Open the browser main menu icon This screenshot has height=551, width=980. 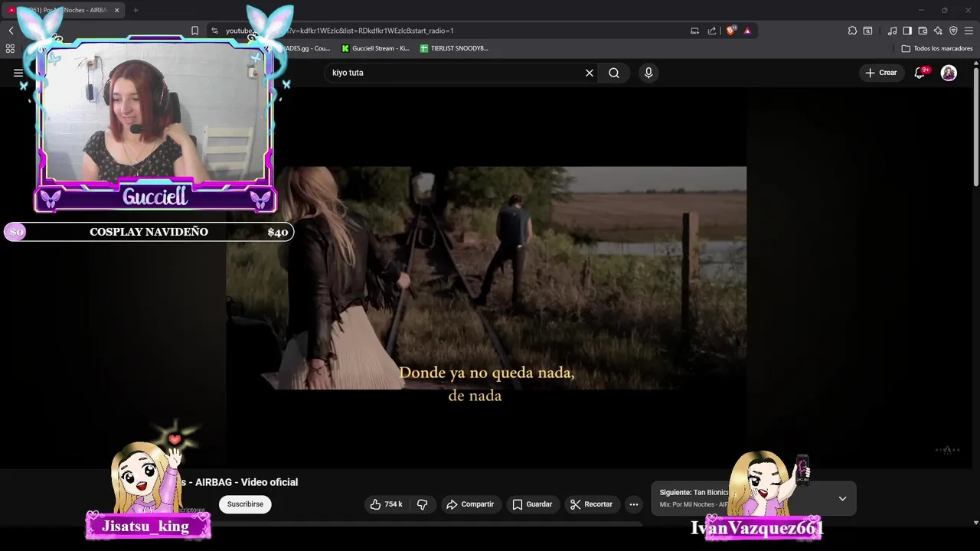click(x=969, y=31)
